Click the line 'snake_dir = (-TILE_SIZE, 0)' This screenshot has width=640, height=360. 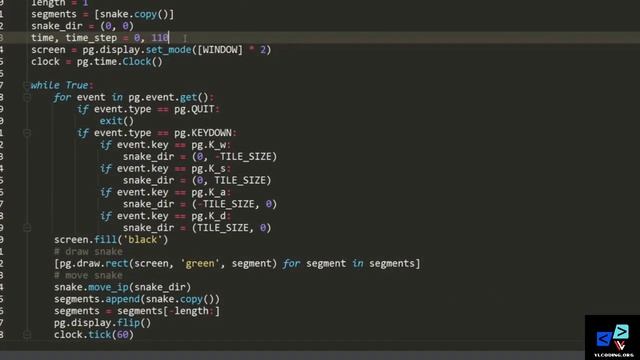[200, 204]
